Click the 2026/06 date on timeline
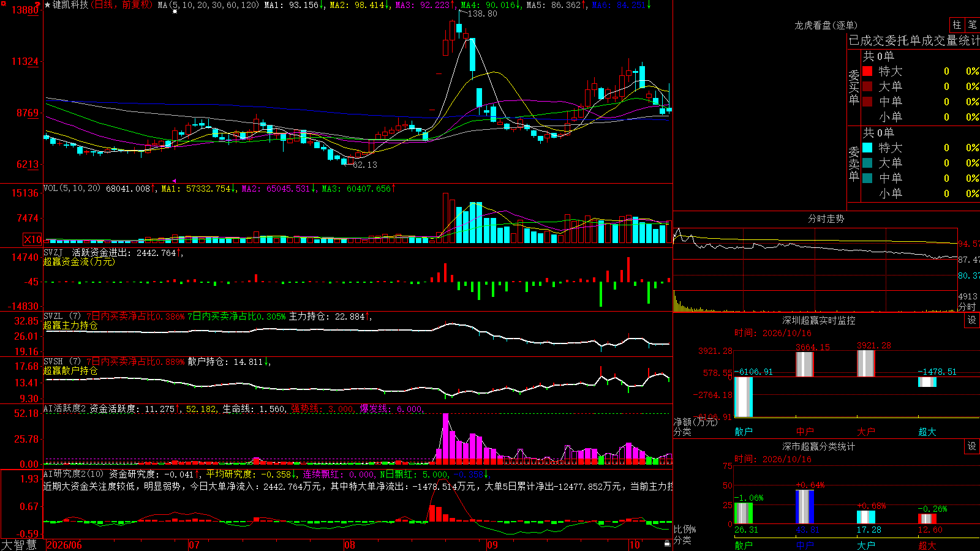The width and height of the screenshot is (980, 551). coord(64,545)
